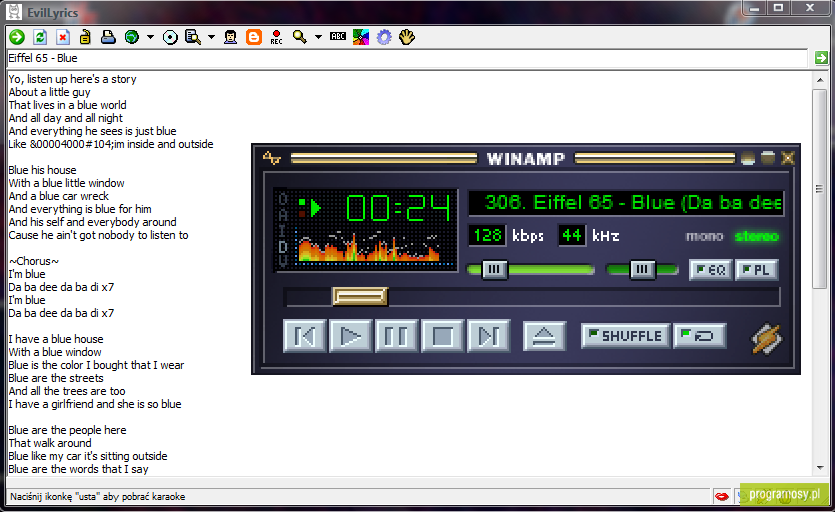Click the colorful palette icon
Viewport: 835px width, 512px height.
click(x=361, y=37)
